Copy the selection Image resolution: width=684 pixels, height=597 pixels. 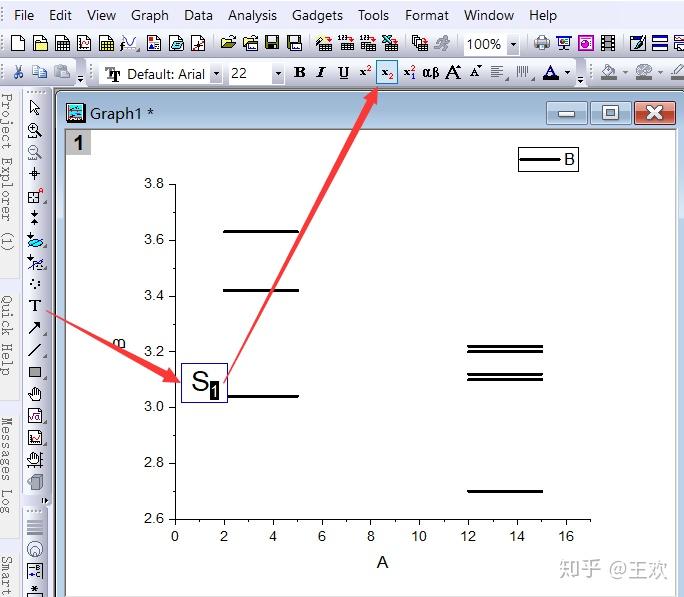pyautogui.click(x=40, y=72)
